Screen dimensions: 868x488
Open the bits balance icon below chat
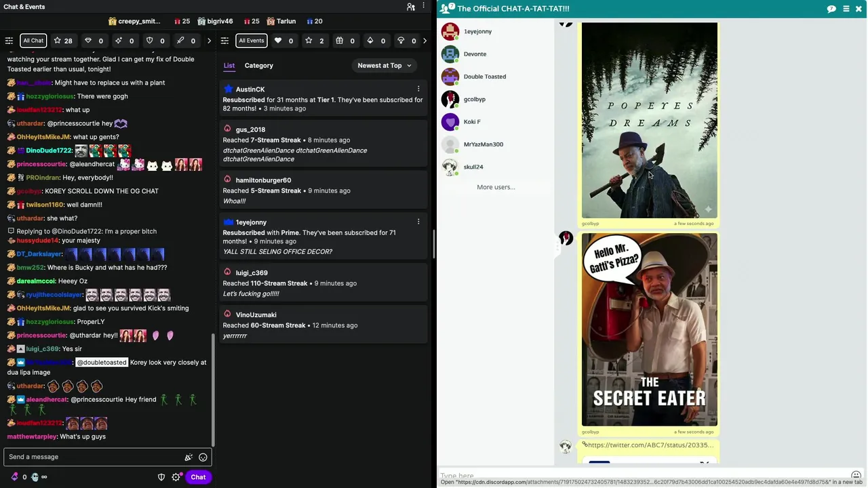point(14,477)
